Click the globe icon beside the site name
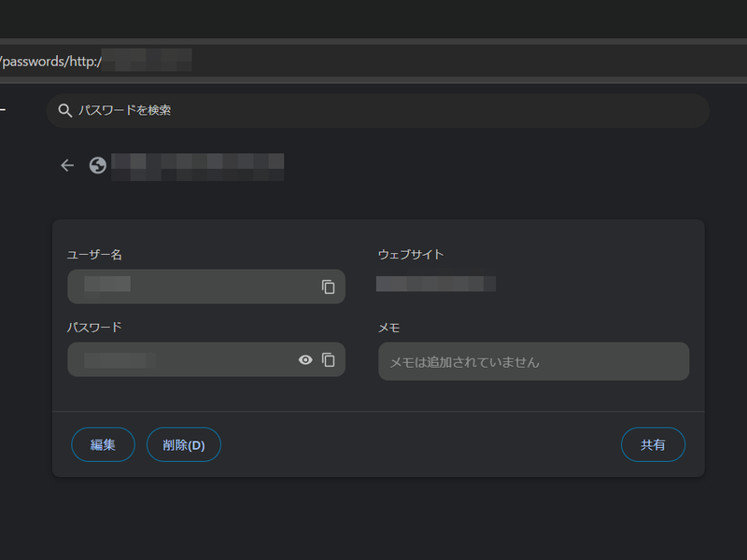 96,165
